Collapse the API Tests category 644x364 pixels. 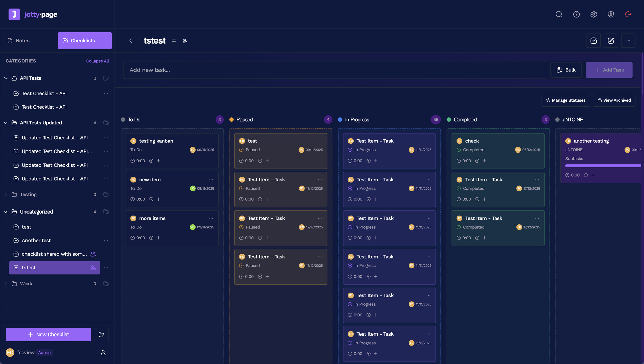[x=6, y=78]
